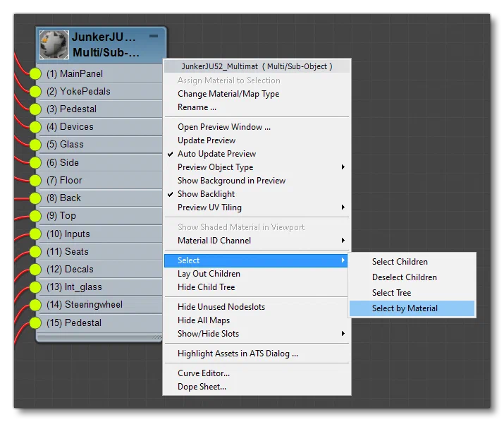The height and width of the screenshot is (422, 504).
Task: Click the node resize grip corner
Action: click(157, 337)
